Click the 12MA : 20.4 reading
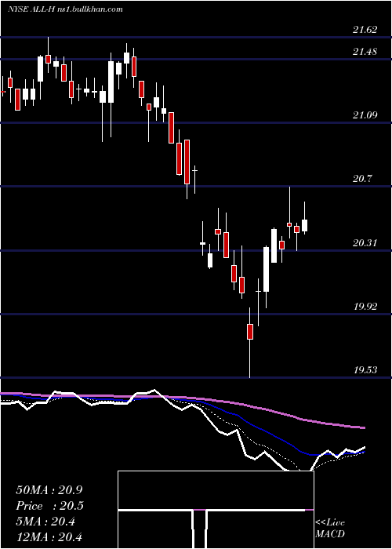The height and width of the screenshot is (549, 392). point(50,536)
